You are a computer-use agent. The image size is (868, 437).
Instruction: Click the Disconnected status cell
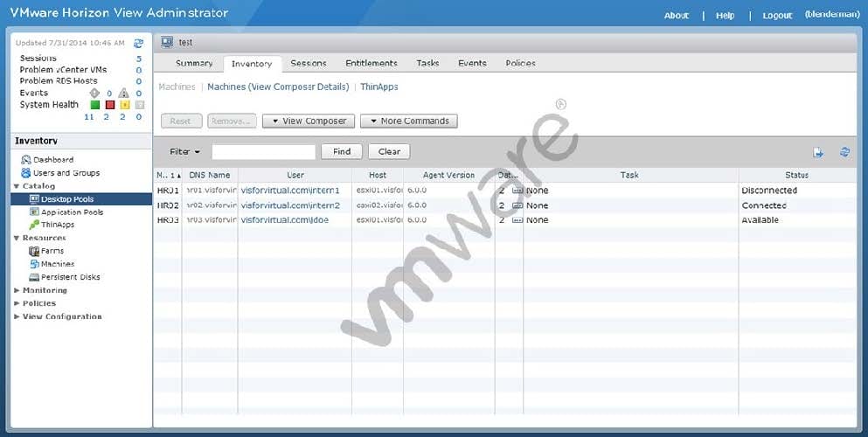coord(769,191)
